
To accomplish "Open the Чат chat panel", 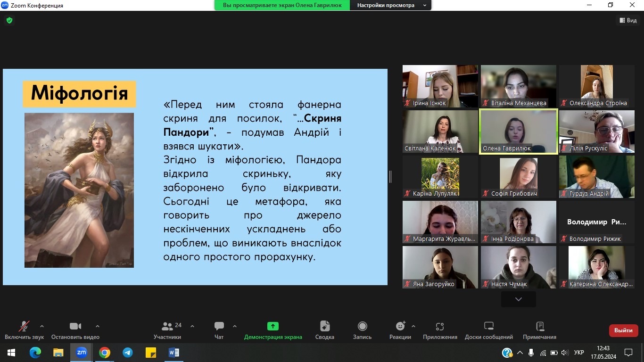I will (219, 330).
